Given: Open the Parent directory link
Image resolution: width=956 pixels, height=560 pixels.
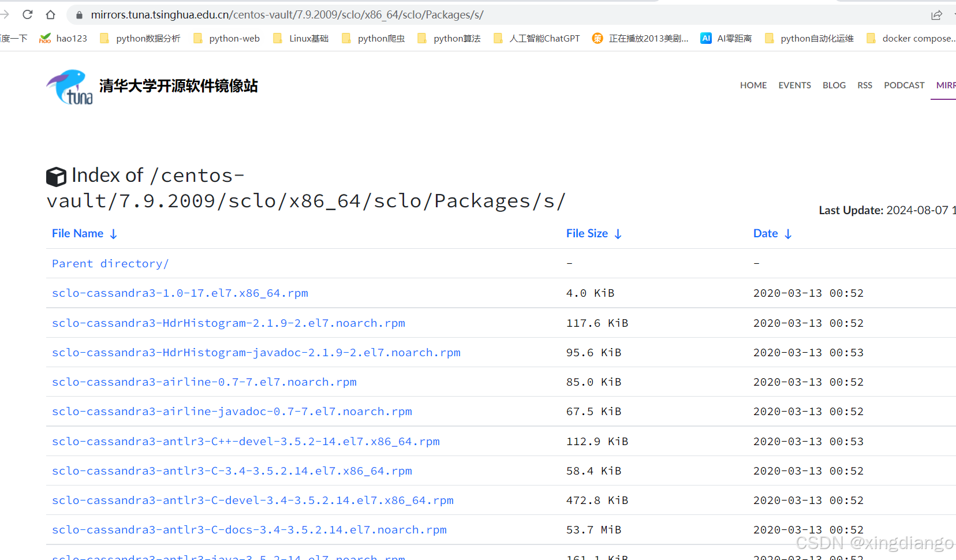Looking at the screenshot, I should coord(110,264).
